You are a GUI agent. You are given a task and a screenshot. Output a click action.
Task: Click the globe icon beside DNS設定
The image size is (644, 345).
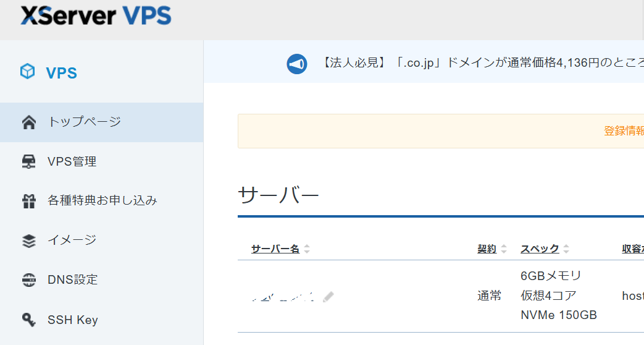pyautogui.click(x=28, y=280)
